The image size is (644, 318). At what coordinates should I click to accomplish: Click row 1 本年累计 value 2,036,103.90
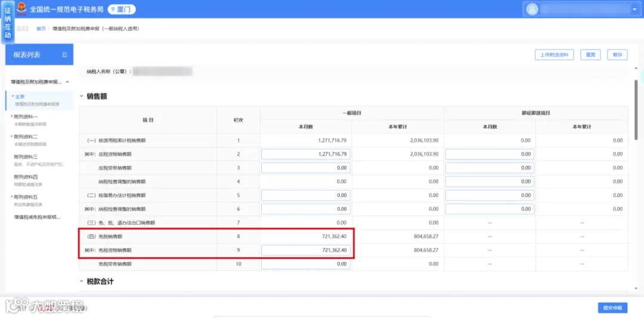[x=424, y=141]
